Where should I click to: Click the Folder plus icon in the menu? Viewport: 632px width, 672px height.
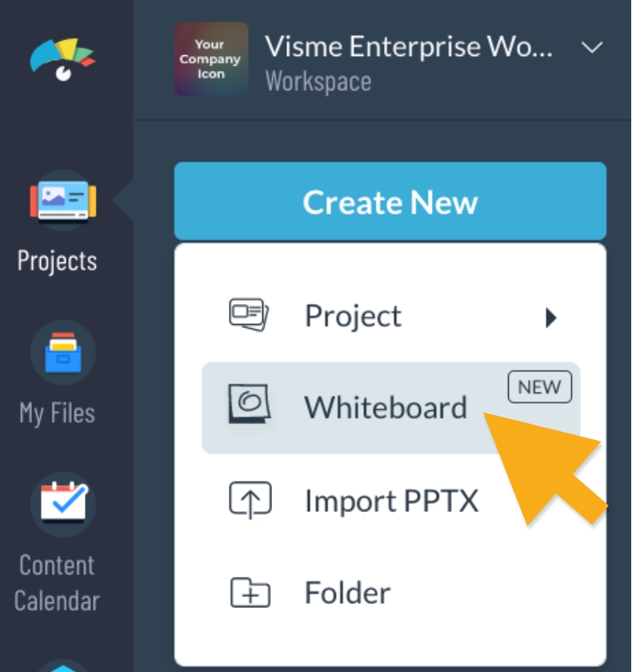pos(250,592)
